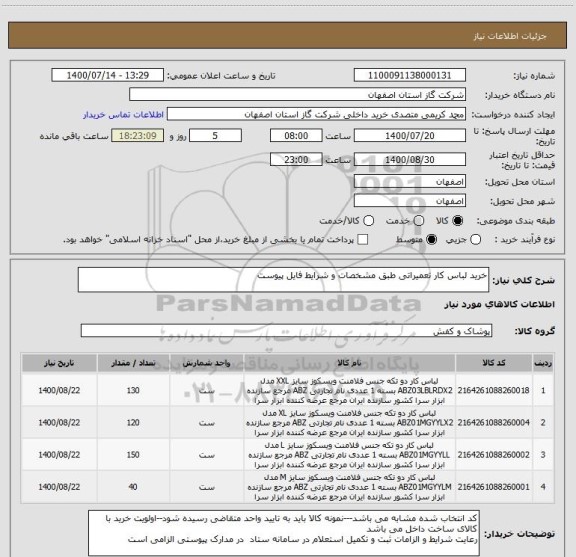The width and height of the screenshot is (576, 557).
Task: Click the واحد شمارش column header
Action: coord(206,363)
